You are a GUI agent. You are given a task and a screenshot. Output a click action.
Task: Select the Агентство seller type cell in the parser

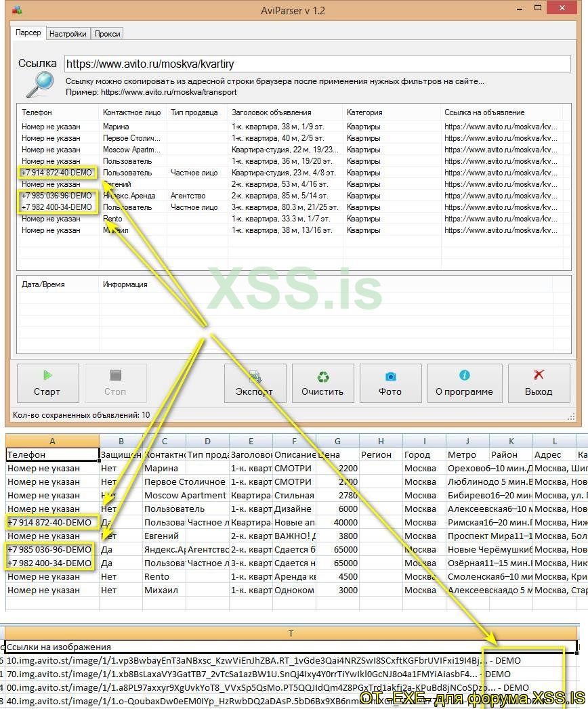(188, 196)
